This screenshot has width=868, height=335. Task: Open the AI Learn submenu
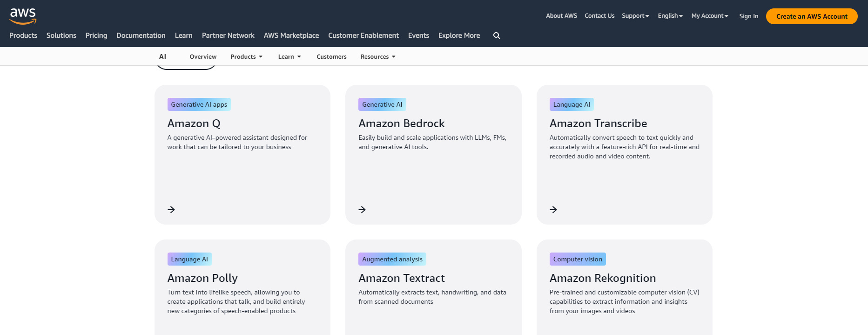click(x=289, y=57)
